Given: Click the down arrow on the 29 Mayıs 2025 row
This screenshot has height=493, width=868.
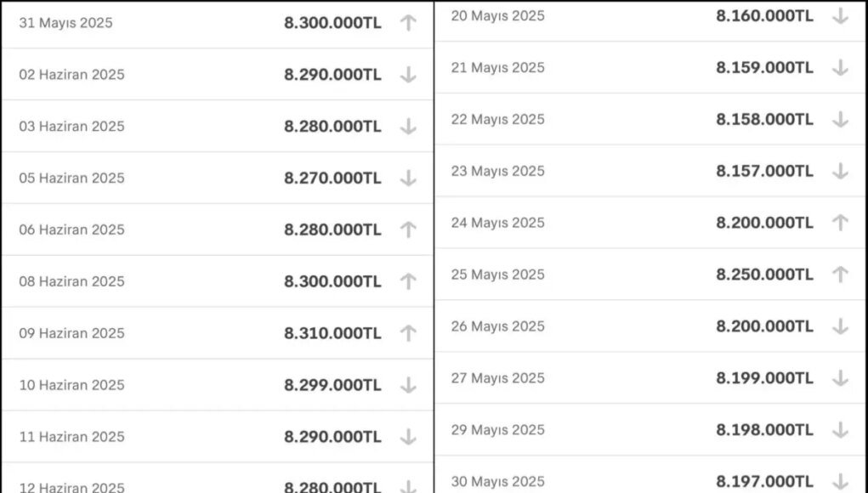Looking at the screenshot, I should tap(840, 430).
